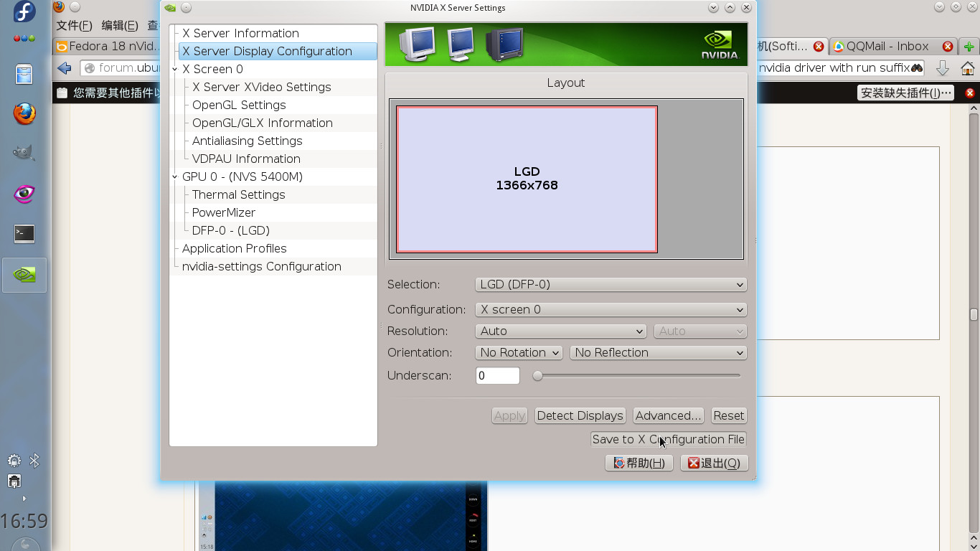Select the LGD 1366x768 display in layout

coord(527,179)
